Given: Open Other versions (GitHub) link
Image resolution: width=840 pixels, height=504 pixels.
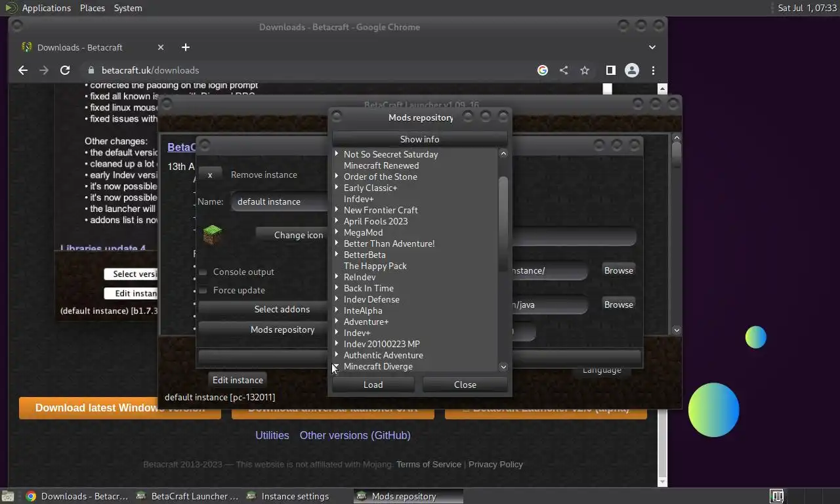Looking at the screenshot, I should (355, 435).
